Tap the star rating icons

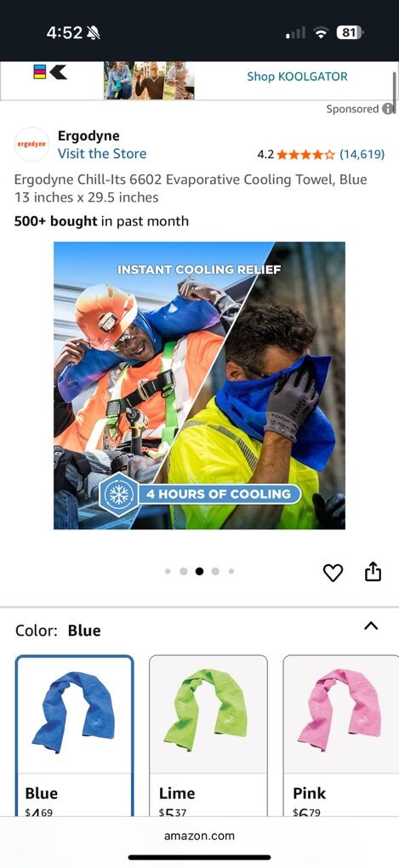(x=306, y=154)
